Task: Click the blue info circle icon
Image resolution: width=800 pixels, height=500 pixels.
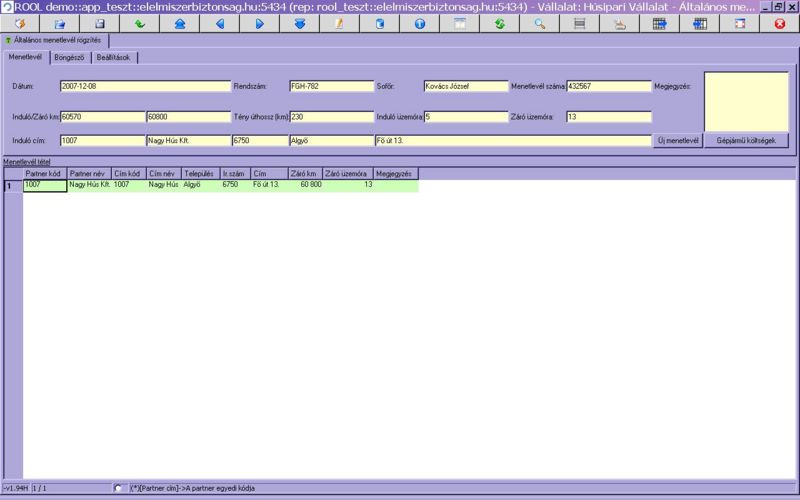Action: click(419, 23)
